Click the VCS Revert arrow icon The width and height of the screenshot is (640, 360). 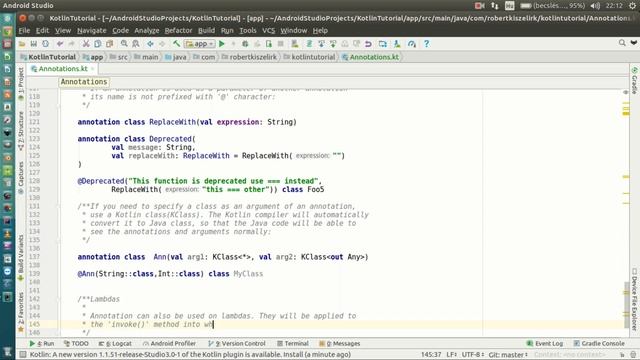(x=368, y=44)
